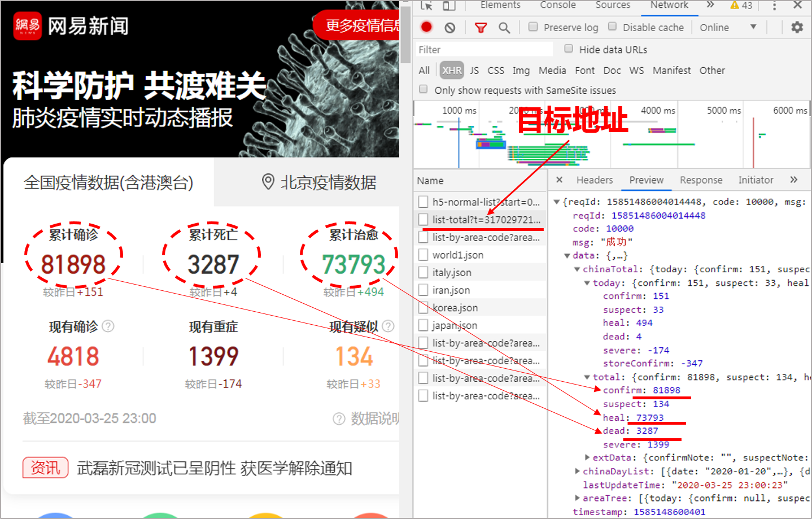
Task: Click help icon next to 现有疑似
Action: coord(388,326)
